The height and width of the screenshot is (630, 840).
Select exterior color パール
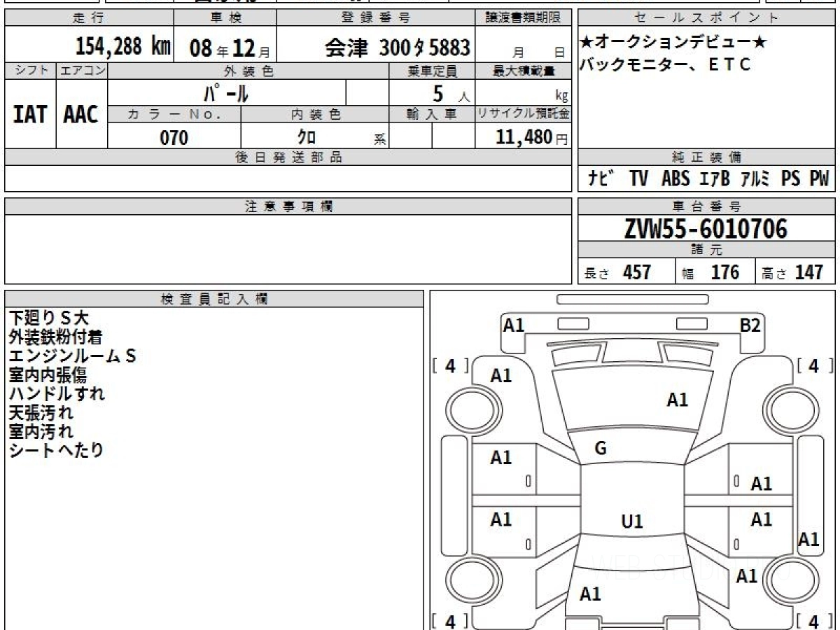point(226,92)
